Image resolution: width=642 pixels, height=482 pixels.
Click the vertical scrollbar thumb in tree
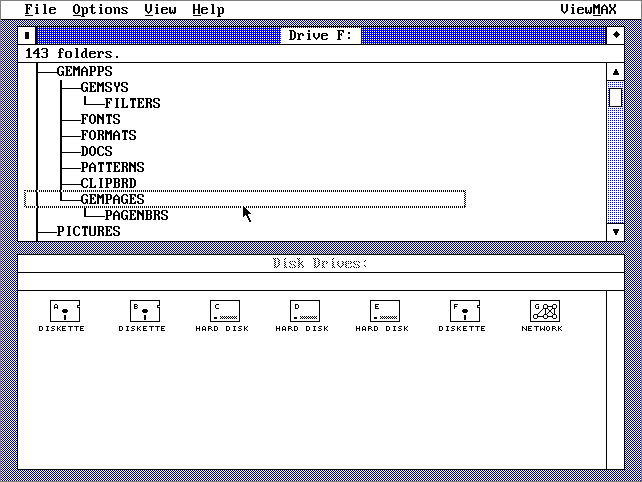616,97
